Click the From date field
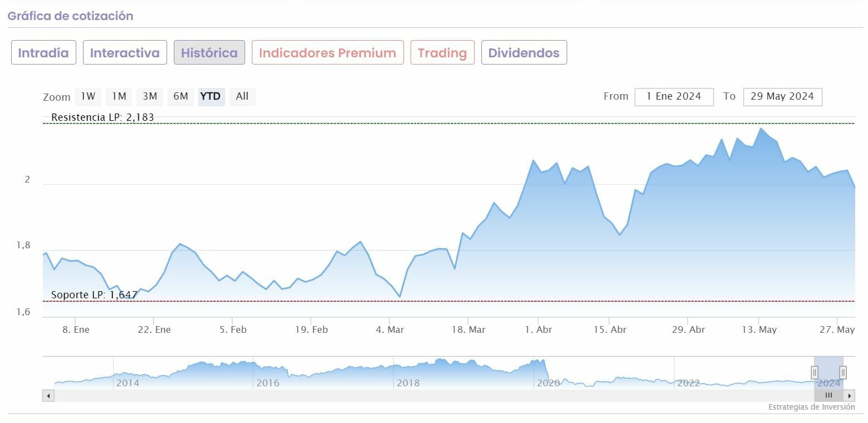 tap(674, 96)
